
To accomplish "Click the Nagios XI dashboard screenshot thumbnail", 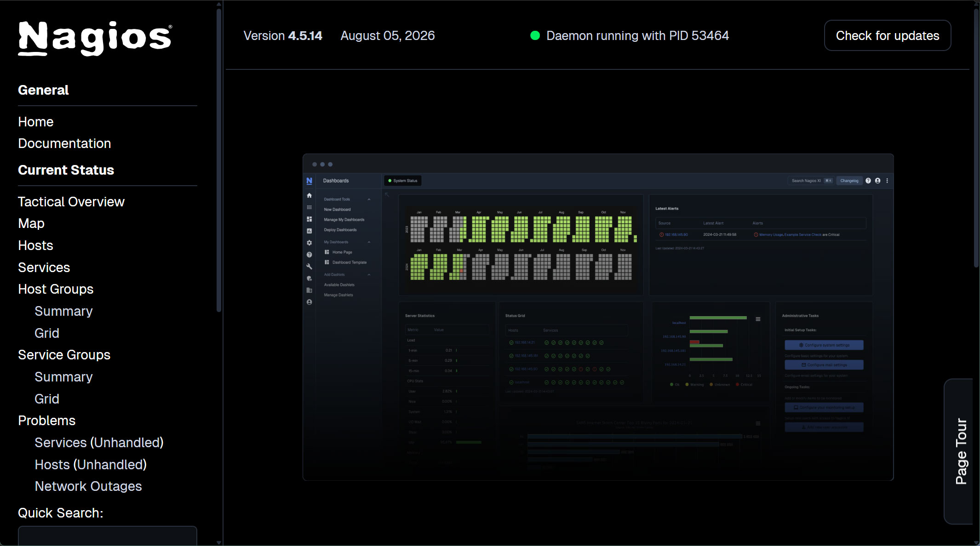I will tap(598, 317).
